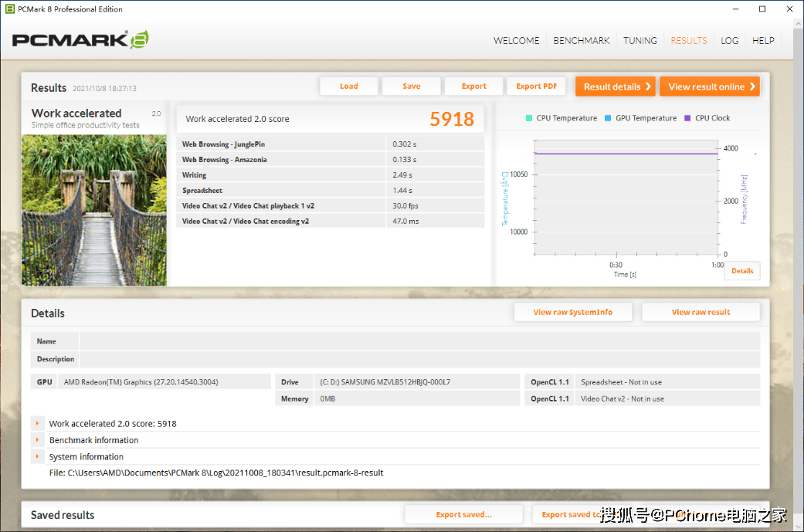Select the Spreadsheet result row
This screenshot has height=532, width=804.
pyautogui.click(x=331, y=190)
